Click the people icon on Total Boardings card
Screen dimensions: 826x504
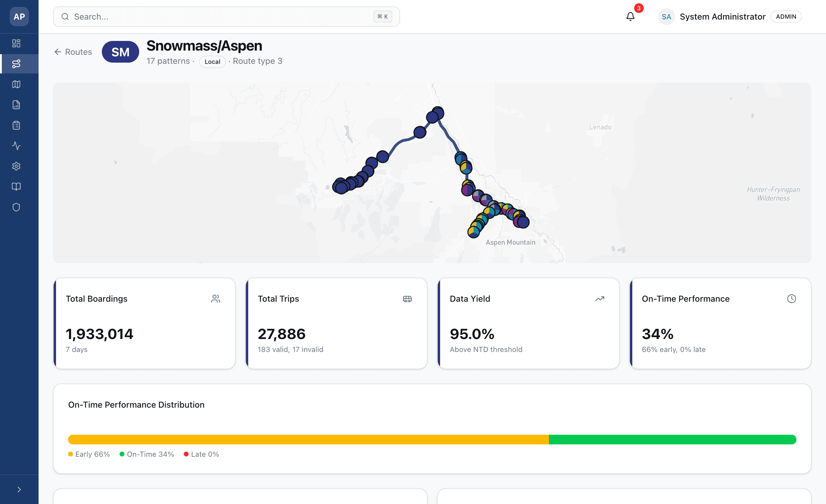pyautogui.click(x=216, y=299)
